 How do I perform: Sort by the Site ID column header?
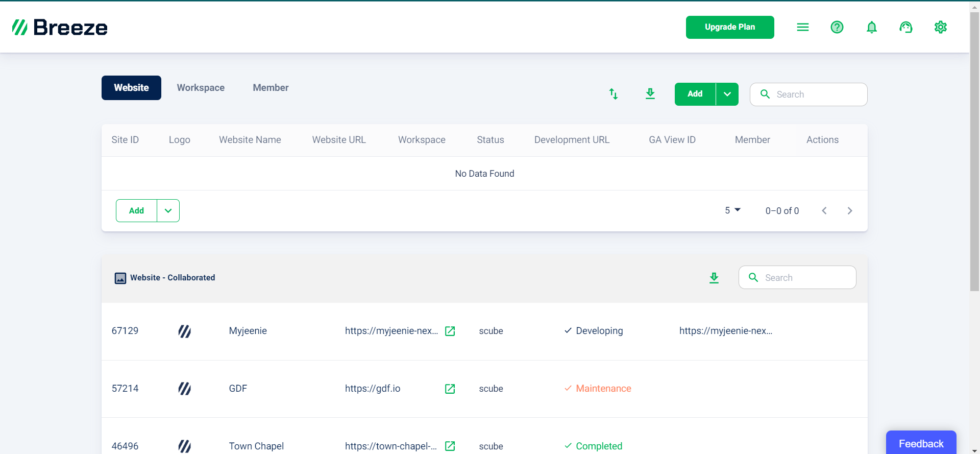125,140
